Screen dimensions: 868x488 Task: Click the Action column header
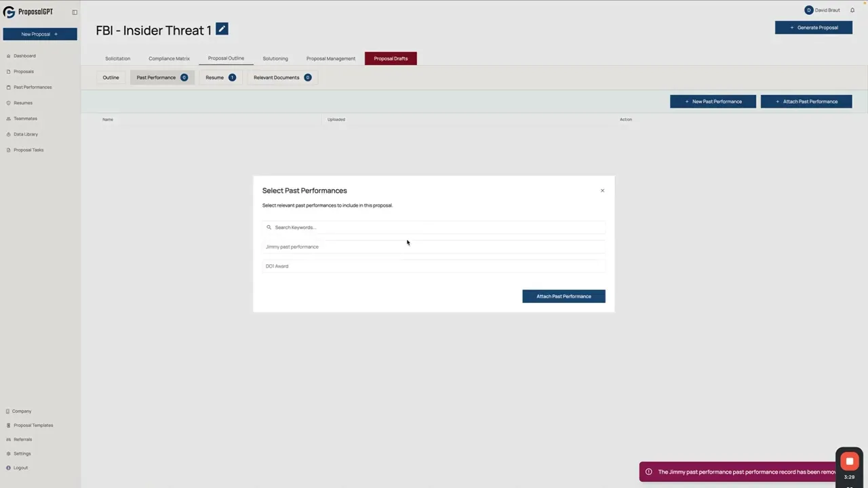tap(626, 119)
